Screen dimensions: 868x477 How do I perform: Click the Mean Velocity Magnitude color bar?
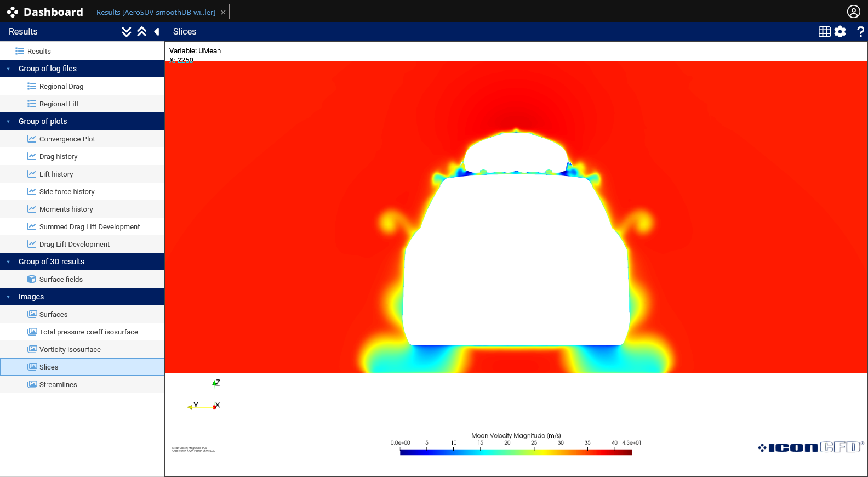[x=516, y=452]
